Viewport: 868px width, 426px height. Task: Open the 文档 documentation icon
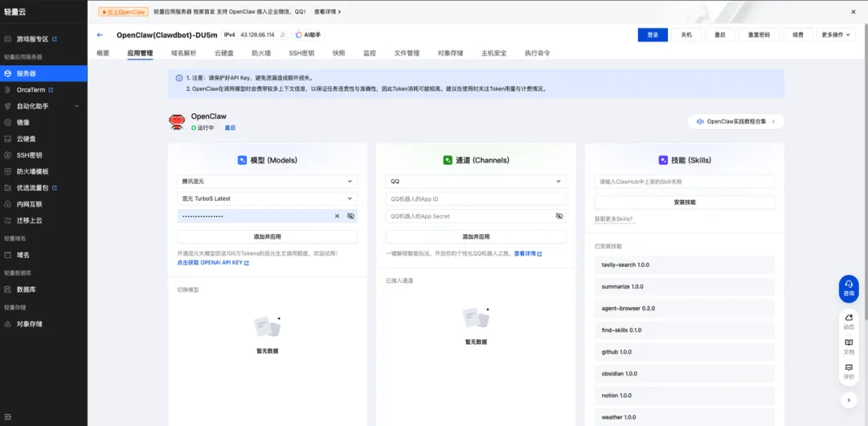point(849,346)
